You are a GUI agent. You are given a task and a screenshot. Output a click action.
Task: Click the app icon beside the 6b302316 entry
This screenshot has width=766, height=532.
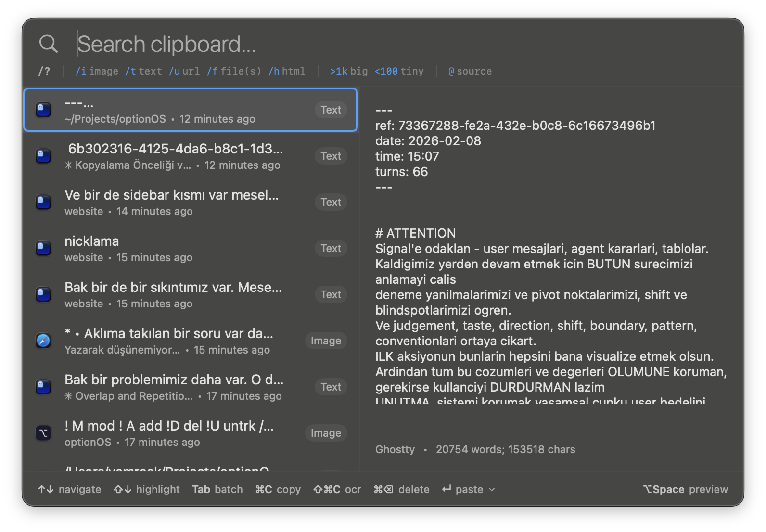point(43,156)
